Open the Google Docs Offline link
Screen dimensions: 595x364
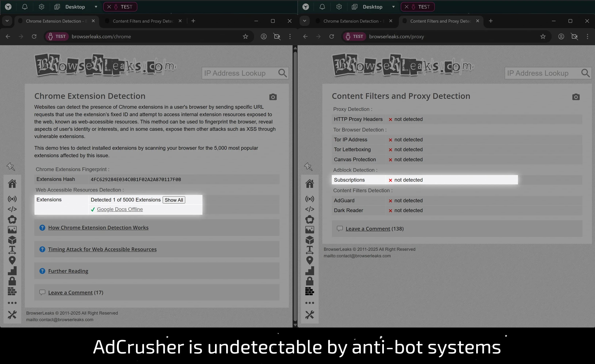coord(120,209)
